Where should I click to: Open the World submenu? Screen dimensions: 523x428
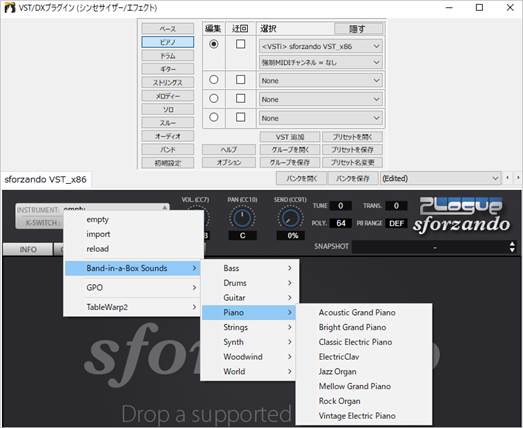point(249,371)
